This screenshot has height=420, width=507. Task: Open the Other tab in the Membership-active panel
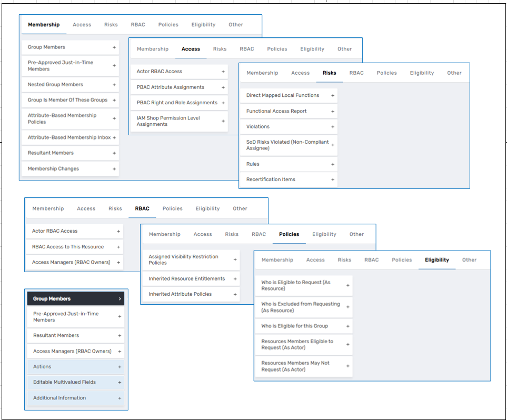click(x=236, y=25)
